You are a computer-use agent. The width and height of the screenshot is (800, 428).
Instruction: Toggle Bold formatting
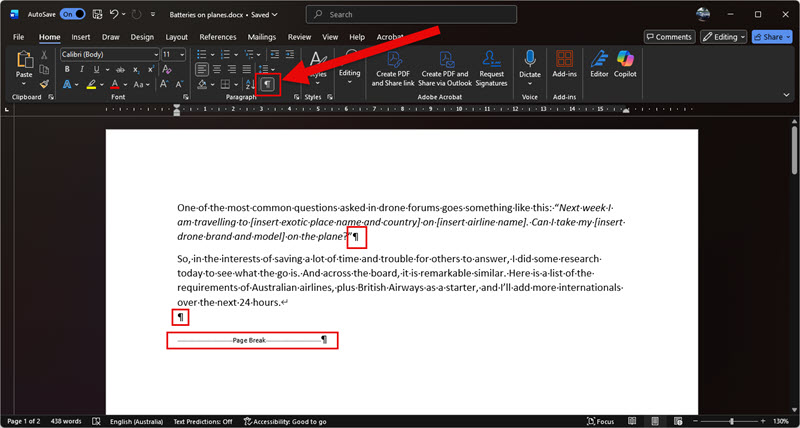pos(67,69)
